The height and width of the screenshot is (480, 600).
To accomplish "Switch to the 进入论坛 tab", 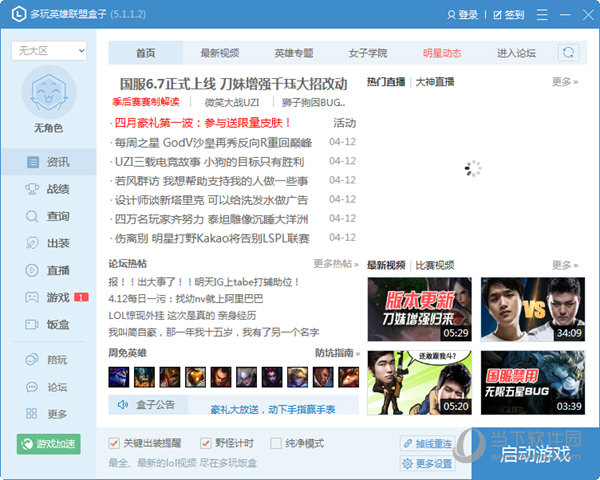I will pyautogui.click(x=516, y=53).
